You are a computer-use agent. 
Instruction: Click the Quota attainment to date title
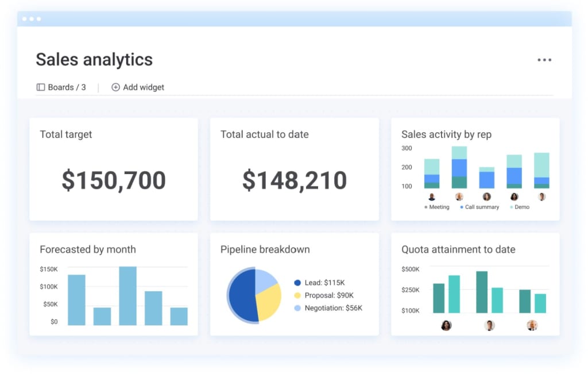(x=458, y=249)
